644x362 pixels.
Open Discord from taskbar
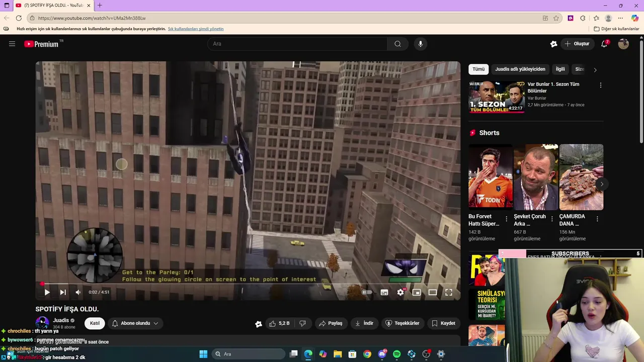(382, 354)
